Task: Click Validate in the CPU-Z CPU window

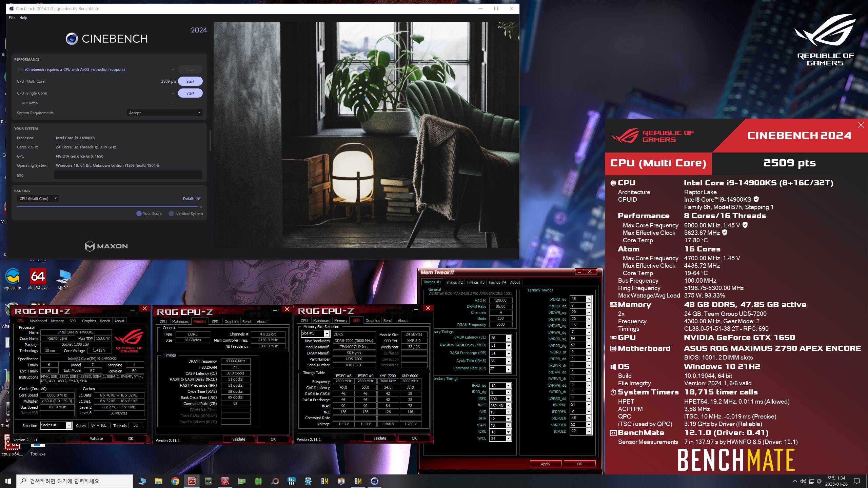Action: click(96, 439)
